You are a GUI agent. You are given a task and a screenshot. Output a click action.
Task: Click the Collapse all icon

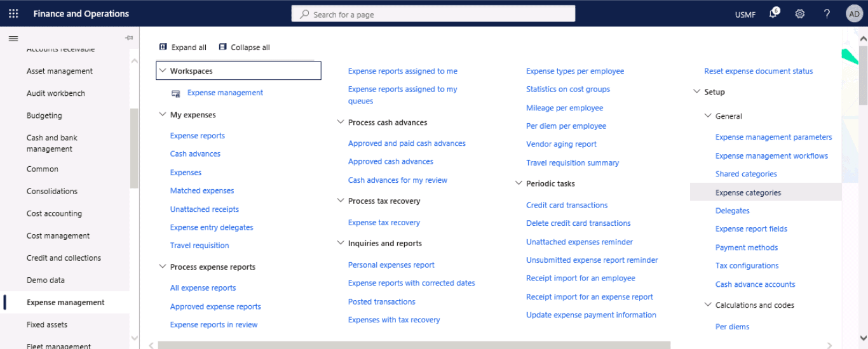pyautogui.click(x=222, y=47)
